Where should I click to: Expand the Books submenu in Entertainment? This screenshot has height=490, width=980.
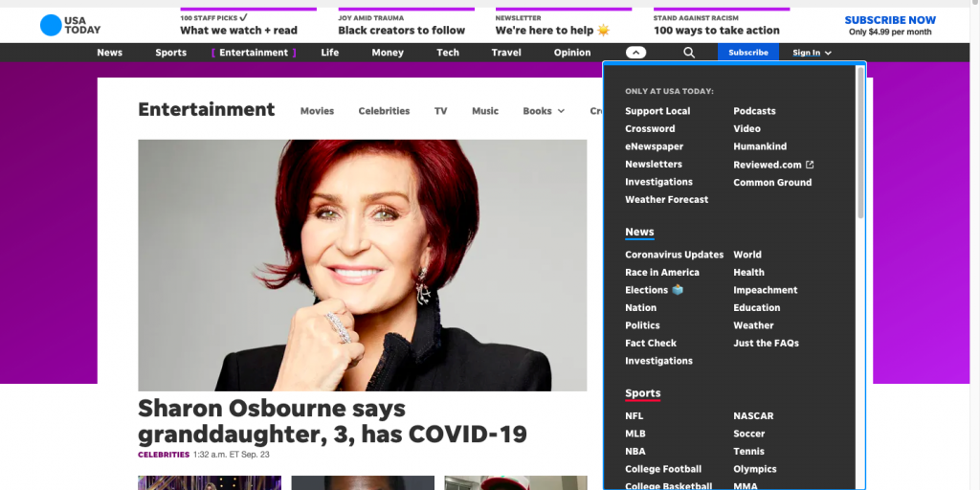coord(543,111)
